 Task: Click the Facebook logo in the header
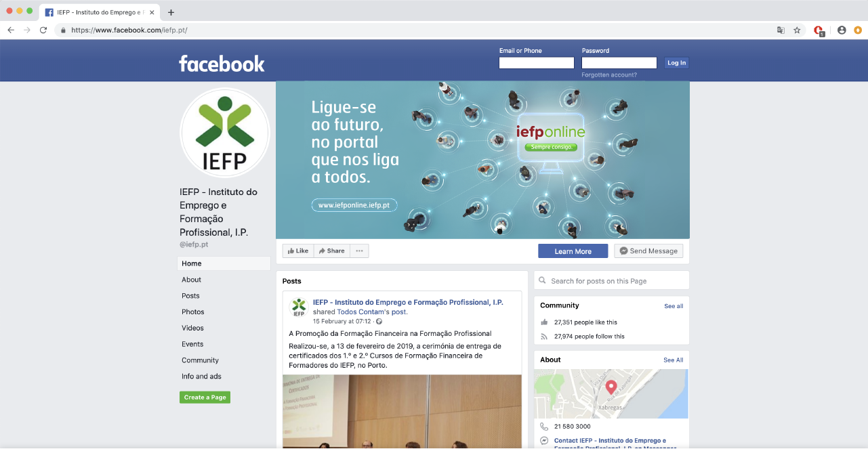(x=222, y=64)
